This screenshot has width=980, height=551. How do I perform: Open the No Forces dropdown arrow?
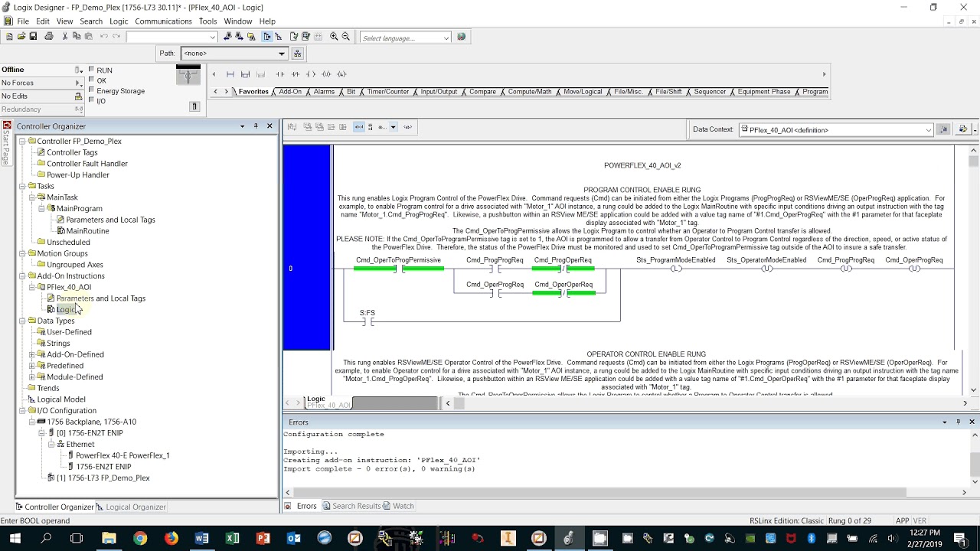[x=78, y=83]
